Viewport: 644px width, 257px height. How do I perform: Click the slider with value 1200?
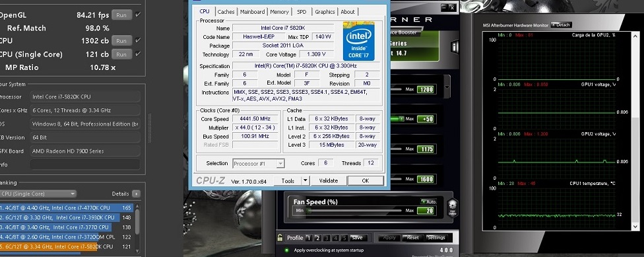pos(397,89)
